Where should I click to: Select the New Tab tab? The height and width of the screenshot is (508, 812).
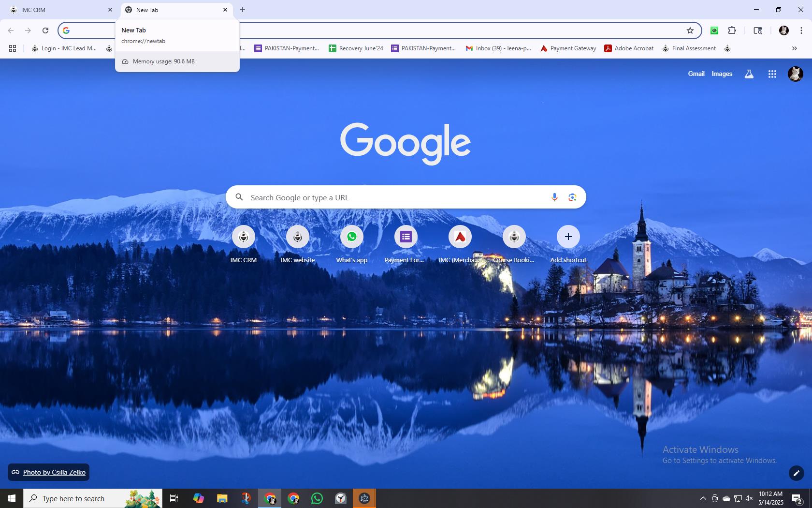pyautogui.click(x=177, y=10)
